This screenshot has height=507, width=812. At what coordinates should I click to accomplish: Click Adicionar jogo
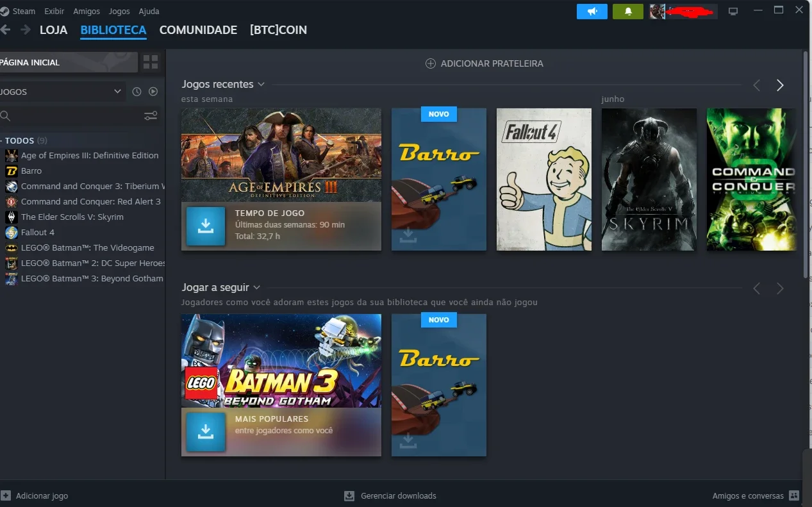click(35, 495)
